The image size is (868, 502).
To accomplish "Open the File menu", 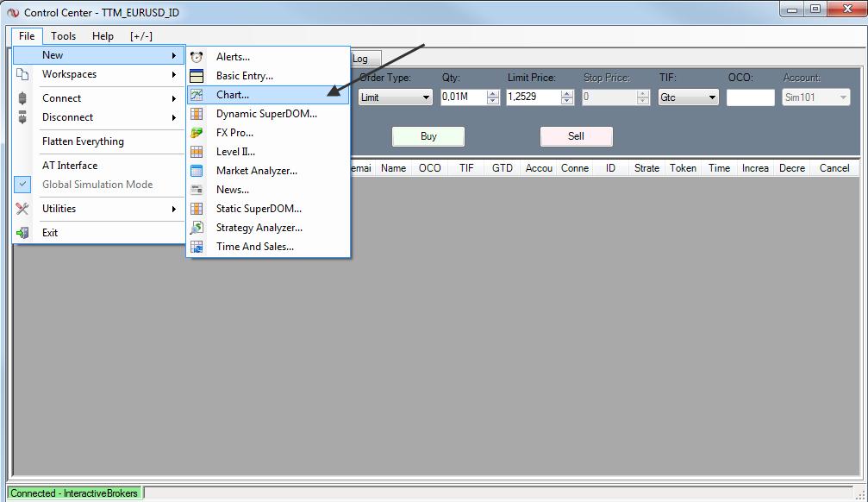I will point(27,36).
